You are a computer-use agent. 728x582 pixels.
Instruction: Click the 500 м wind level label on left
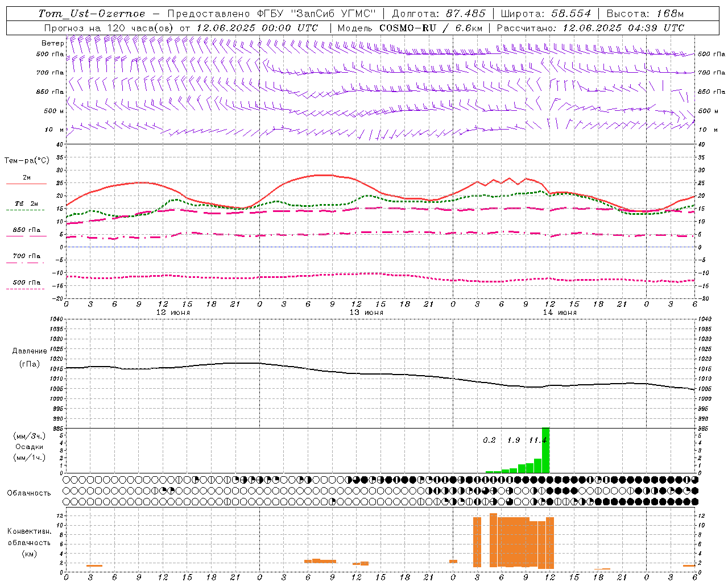(x=54, y=111)
